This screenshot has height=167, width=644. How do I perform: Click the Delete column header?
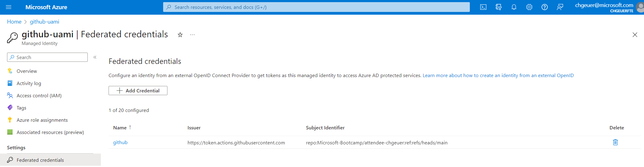(x=617, y=128)
